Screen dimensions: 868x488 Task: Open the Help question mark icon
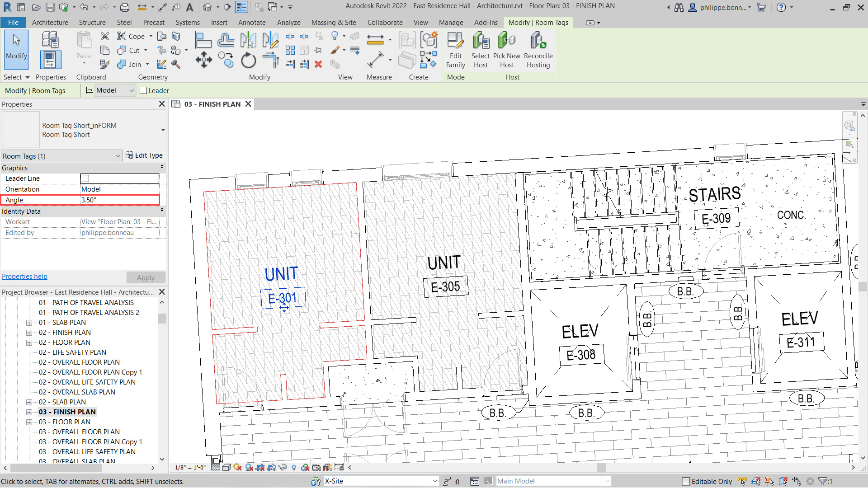781,7
